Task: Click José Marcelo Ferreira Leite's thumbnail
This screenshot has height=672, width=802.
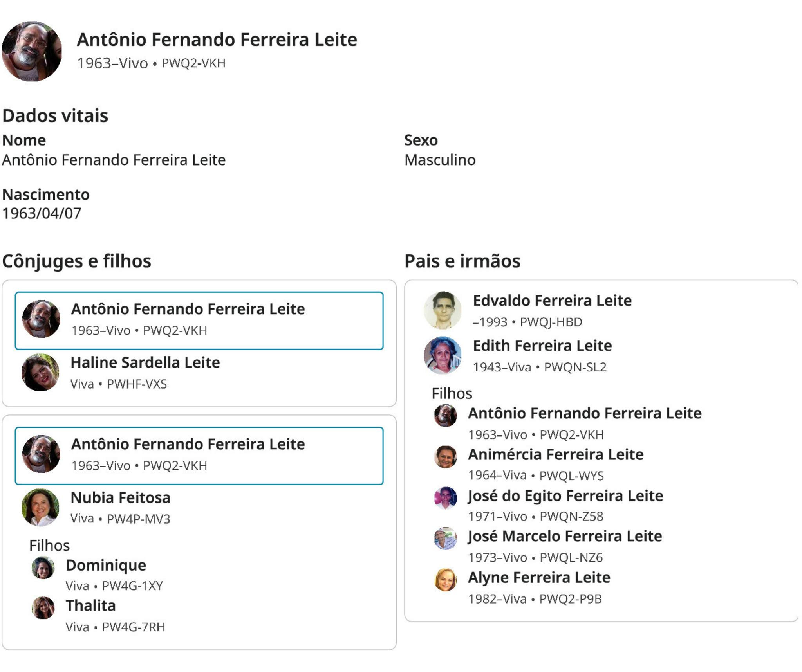Action: (x=446, y=539)
